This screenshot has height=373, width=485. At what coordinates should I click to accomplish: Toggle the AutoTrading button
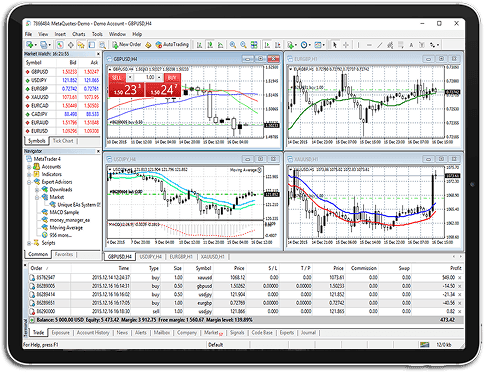coord(172,44)
